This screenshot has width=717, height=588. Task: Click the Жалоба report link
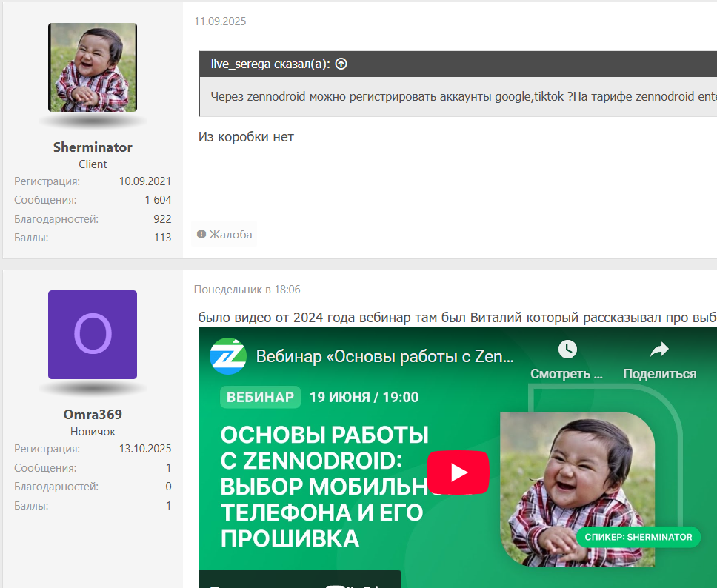point(224,235)
